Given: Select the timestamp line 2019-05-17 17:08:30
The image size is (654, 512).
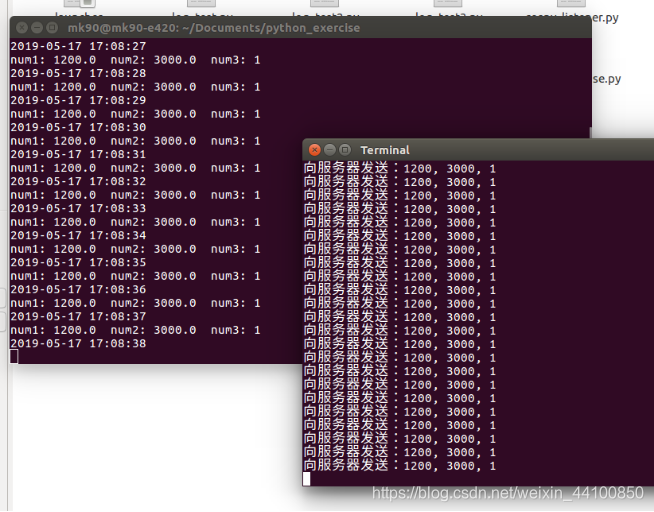Looking at the screenshot, I should point(78,127).
